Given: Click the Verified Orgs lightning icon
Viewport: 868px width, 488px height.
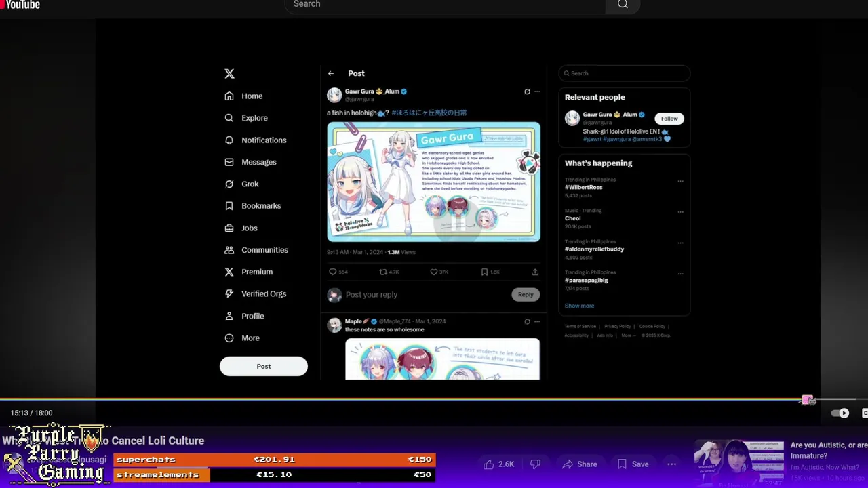Looking at the screenshot, I should (229, 294).
